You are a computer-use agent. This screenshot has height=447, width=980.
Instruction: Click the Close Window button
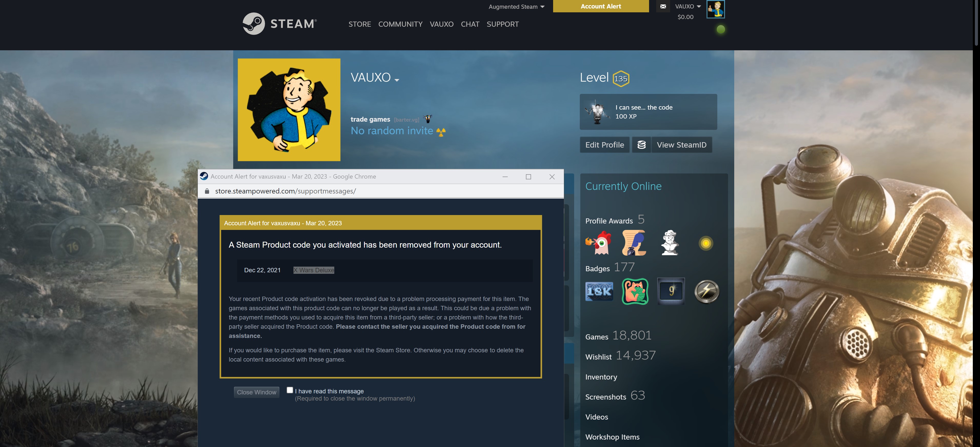click(256, 392)
